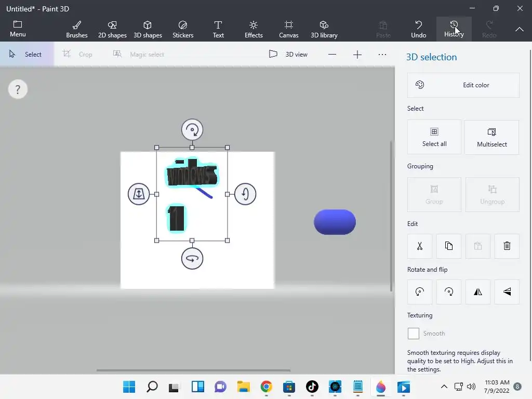
Task: Click the Z-depth push handle left of selection
Action: tap(138, 194)
